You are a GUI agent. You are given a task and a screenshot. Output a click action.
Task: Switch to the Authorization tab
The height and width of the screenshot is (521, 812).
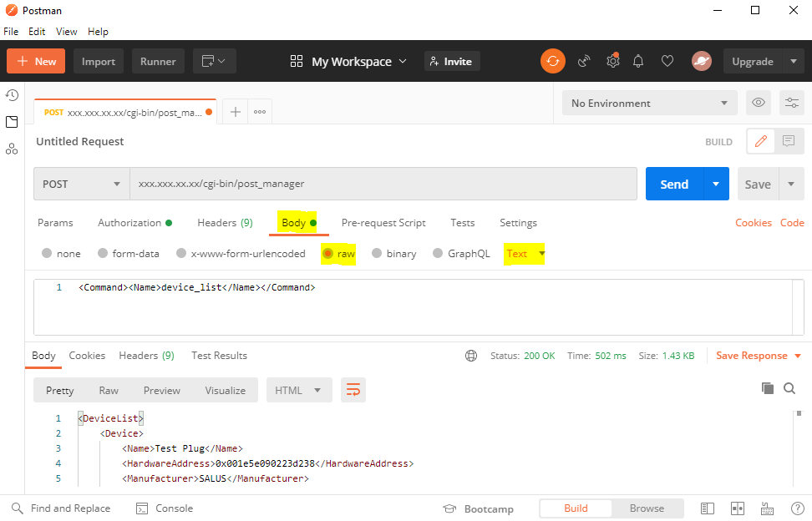click(x=134, y=222)
